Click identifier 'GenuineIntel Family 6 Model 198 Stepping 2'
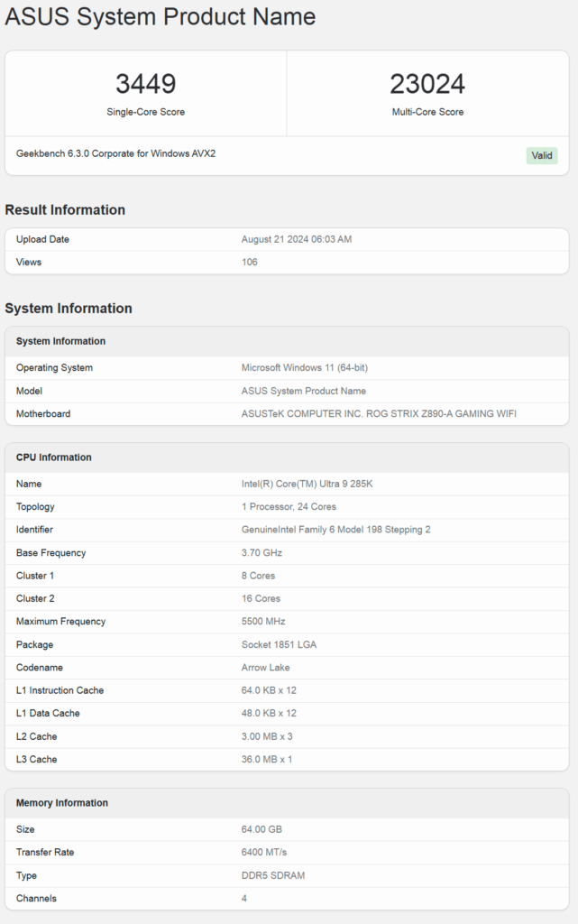The image size is (578, 924). pos(335,530)
